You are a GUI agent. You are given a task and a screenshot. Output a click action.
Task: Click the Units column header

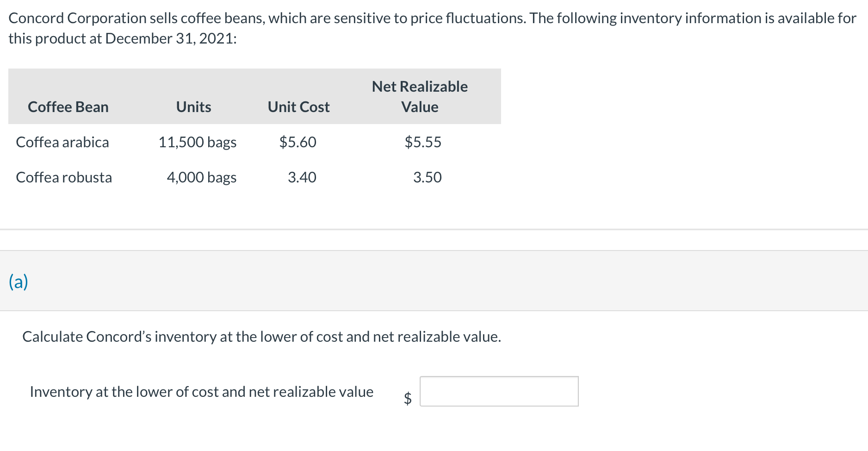pos(193,107)
